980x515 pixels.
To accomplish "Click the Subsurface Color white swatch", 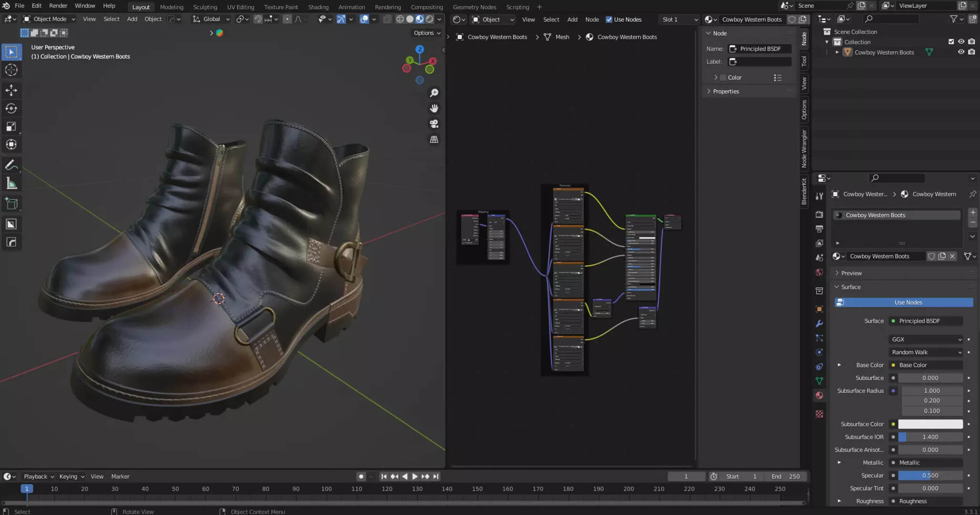I will coord(930,424).
